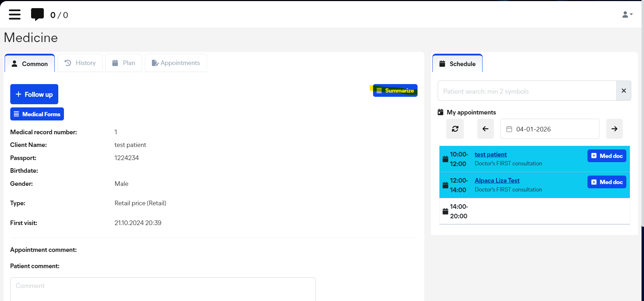Open the Appointments tab
This screenshot has height=301, width=644.
pos(176,63)
